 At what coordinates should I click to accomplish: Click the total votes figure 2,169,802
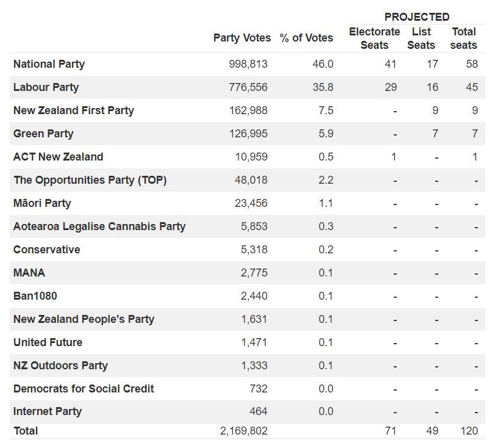click(x=243, y=431)
